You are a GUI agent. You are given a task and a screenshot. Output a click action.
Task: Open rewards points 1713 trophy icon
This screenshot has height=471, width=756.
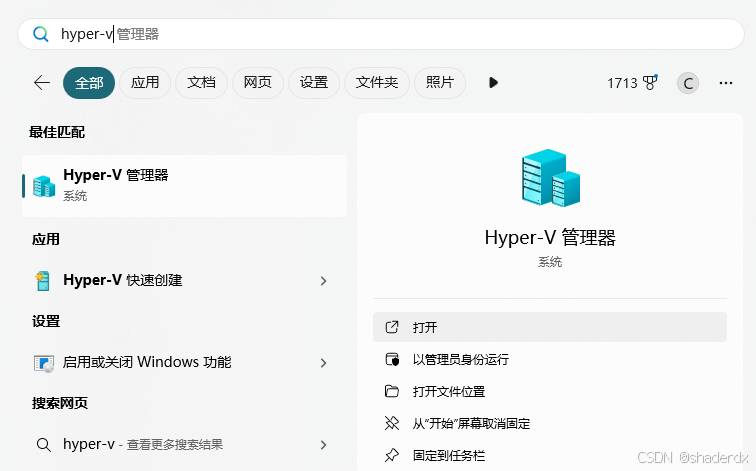pos(632,83)
